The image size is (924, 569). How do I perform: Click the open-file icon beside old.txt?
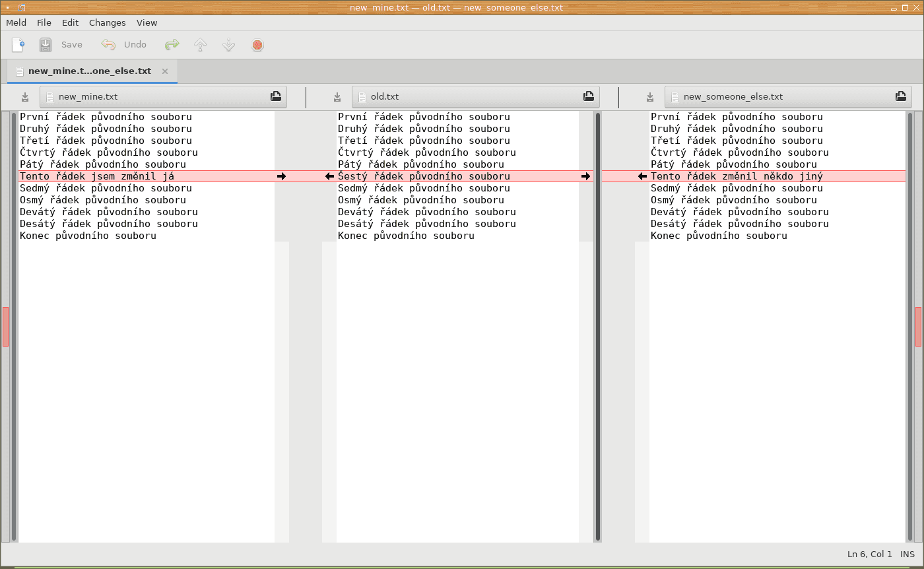589,96
